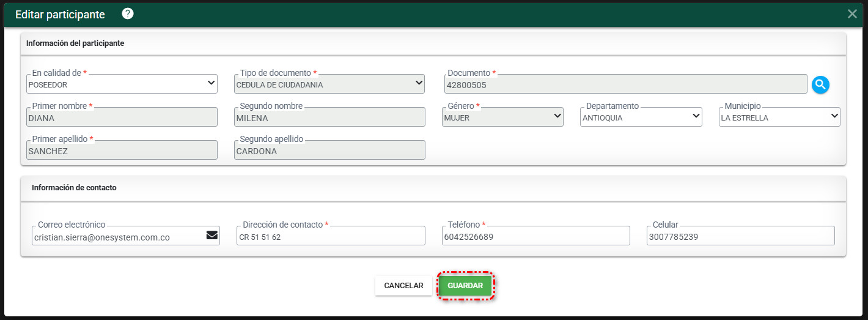Viewport: 868px width, 320px height.
Task: Open the Municipio dropdown
Action: pyautogui.click(x=779, y=117)
